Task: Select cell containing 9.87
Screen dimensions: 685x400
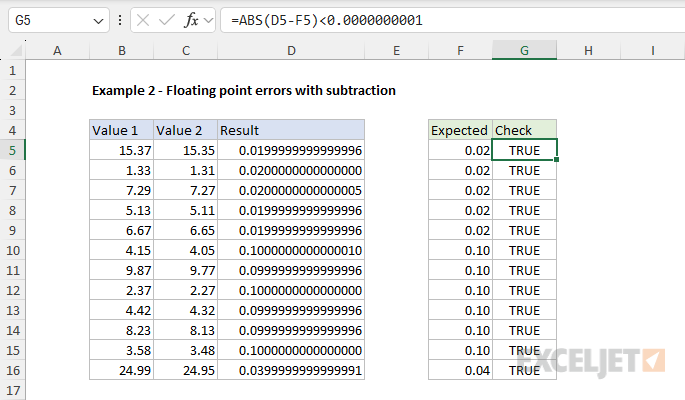Action: [121, 270]
